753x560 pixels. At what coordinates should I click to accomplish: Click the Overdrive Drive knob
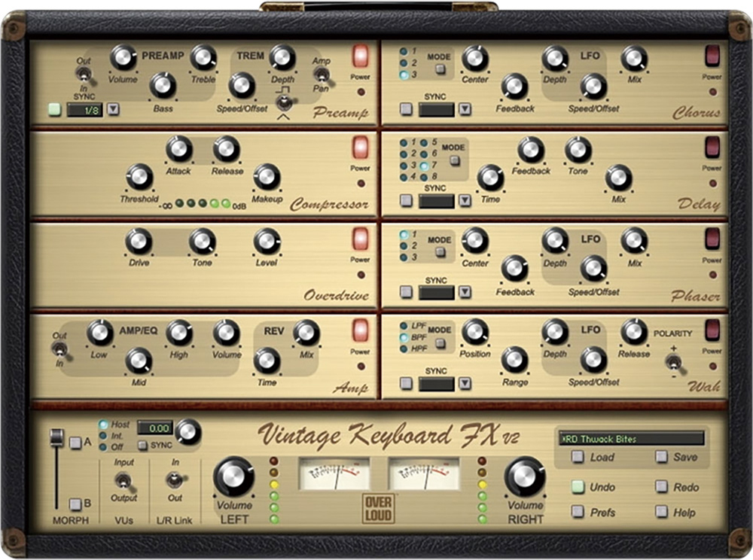click(x=139, y=242)
